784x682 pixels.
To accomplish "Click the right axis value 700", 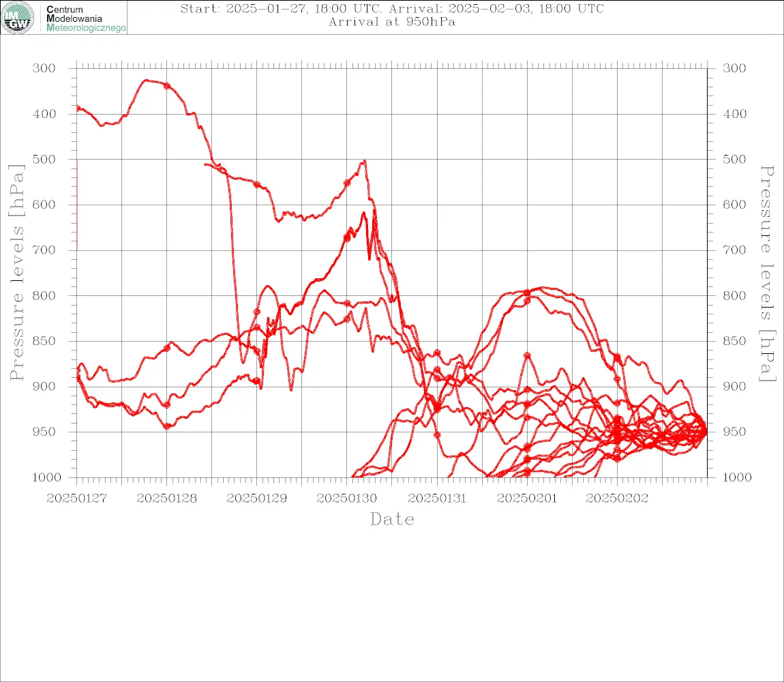I will pos(734,250).
